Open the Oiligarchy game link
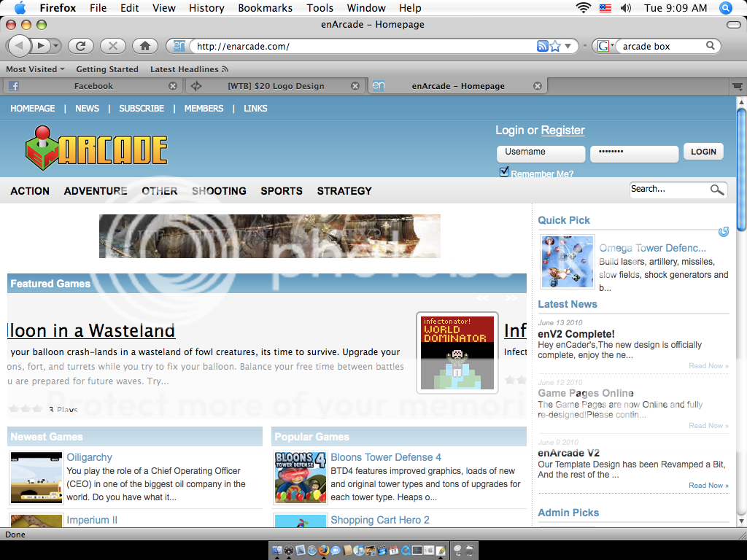 (x=89, y=457)
